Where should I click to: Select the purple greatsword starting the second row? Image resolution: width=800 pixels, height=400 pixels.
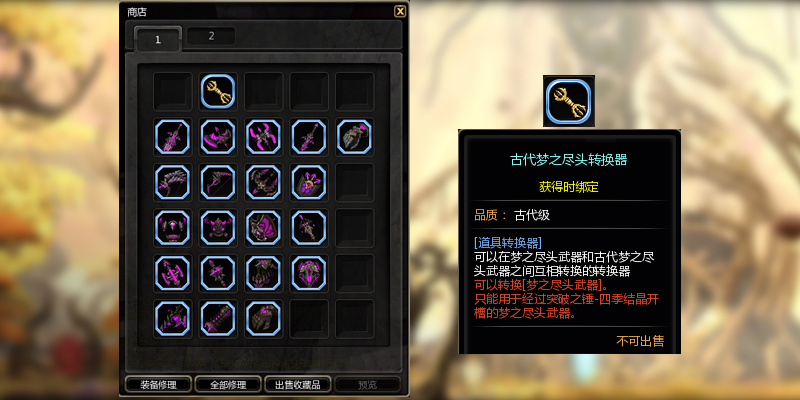click(x=172, y=137)
